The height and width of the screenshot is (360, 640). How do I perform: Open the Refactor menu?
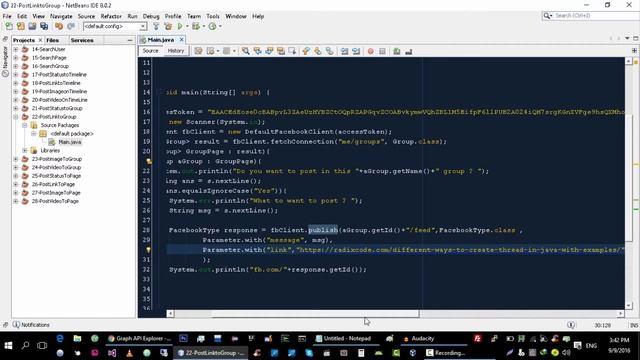click(111, 16)
